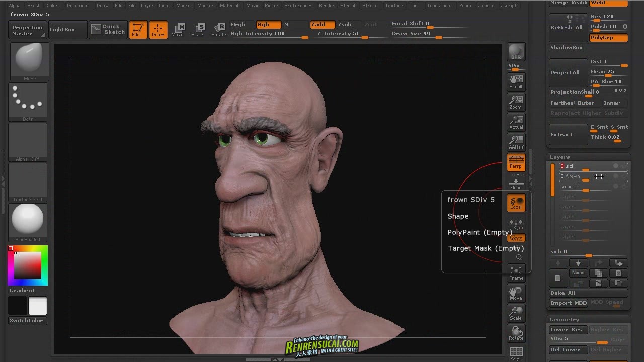
Task: Select the black secondary color swatch
Action: click(x=18, y=306)
